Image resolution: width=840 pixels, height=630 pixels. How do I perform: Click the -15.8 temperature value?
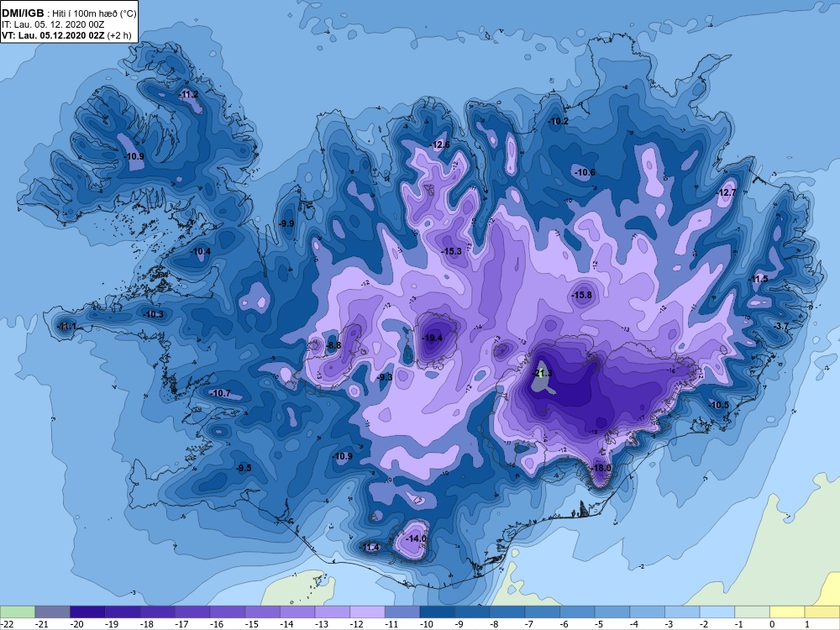click(x=581, y=295)
